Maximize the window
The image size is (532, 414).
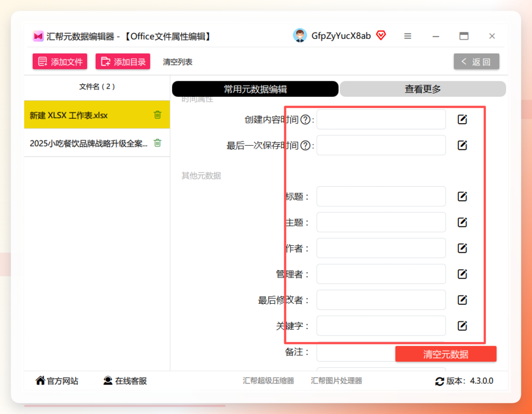[464, 36]
